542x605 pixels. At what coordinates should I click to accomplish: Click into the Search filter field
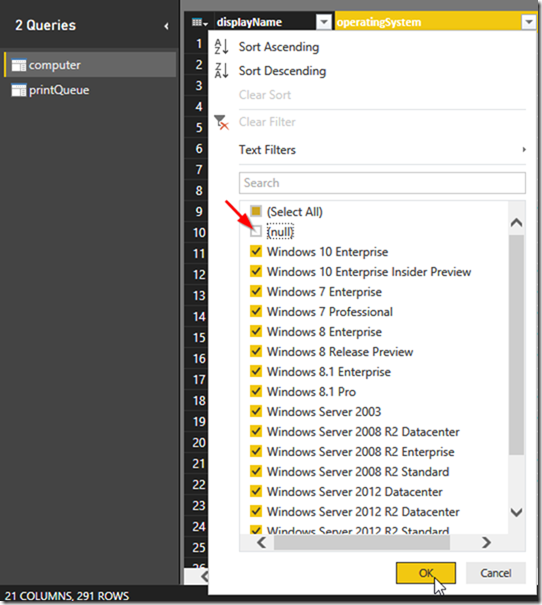click(382, 183)
